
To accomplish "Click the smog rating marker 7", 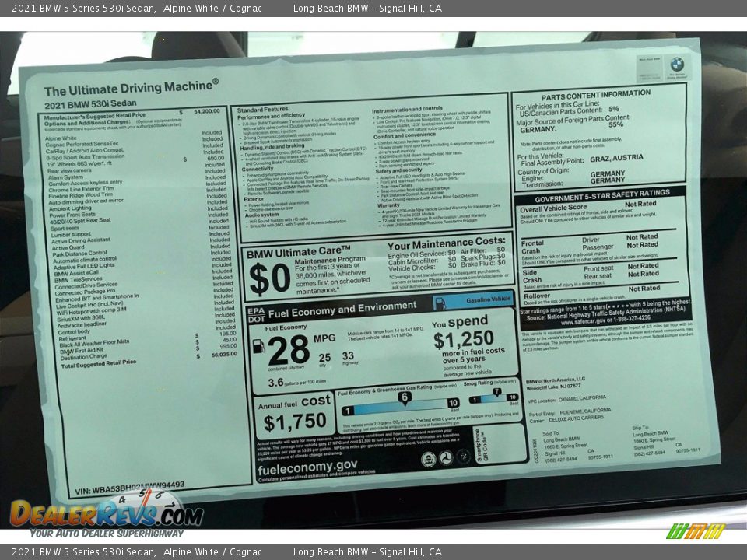I will 496,392.
